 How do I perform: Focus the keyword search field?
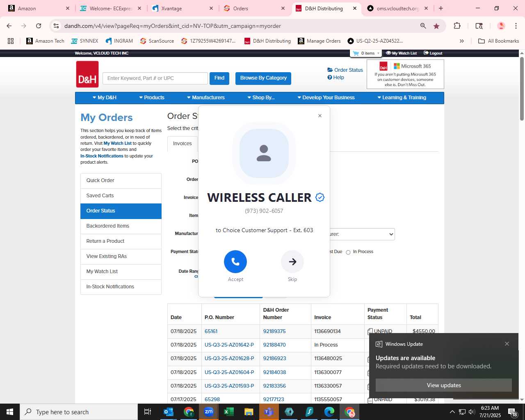pyautogui.click(x=155, y=78)
